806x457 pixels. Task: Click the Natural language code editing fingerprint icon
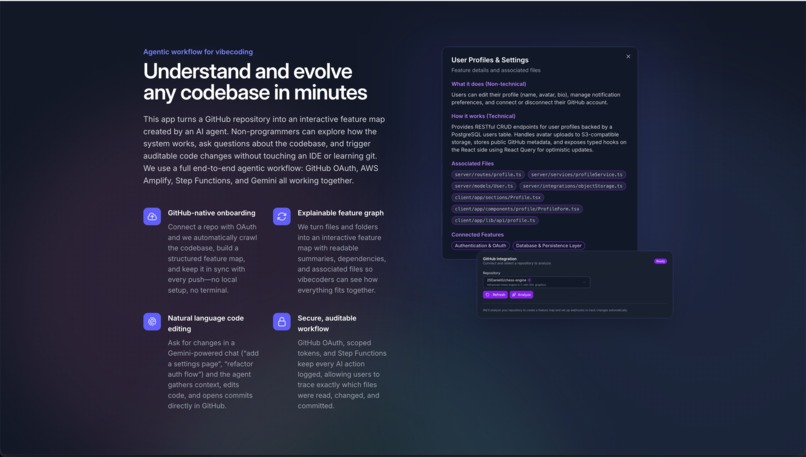[x=152, y=322]
